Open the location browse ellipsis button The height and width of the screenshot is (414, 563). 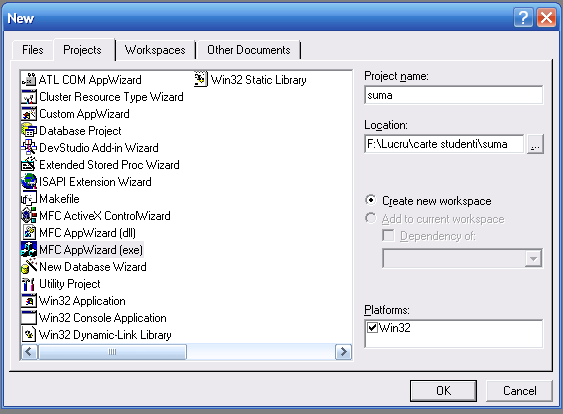pos(535,144)
